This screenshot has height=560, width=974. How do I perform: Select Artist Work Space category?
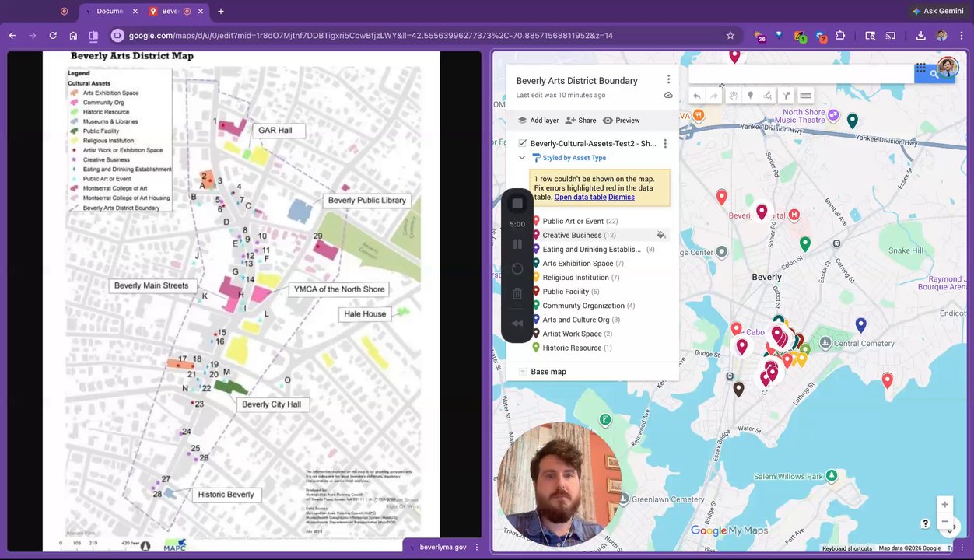[x=572, y=334]
